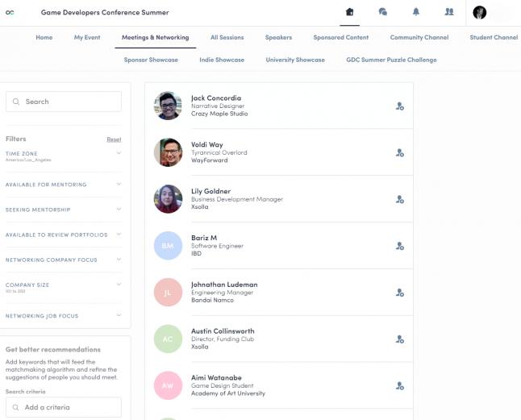
Task: Reset all filters
Action: point(114,139)
